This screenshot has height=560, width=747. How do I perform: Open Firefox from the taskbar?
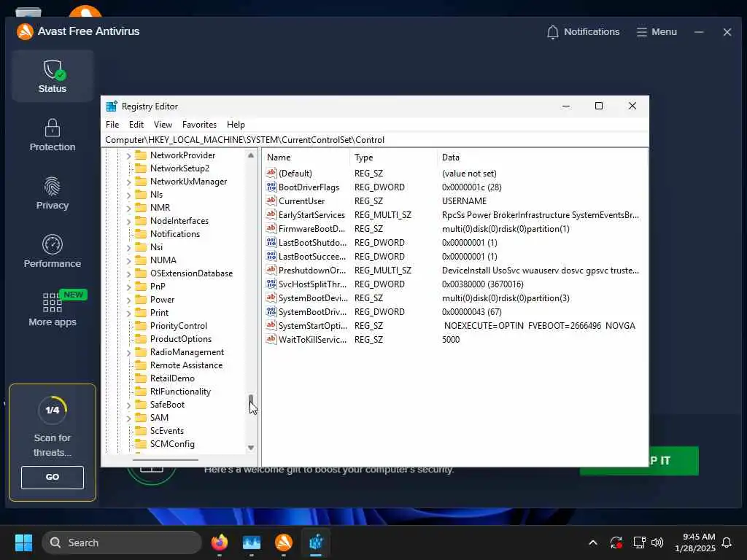[219, 542]
